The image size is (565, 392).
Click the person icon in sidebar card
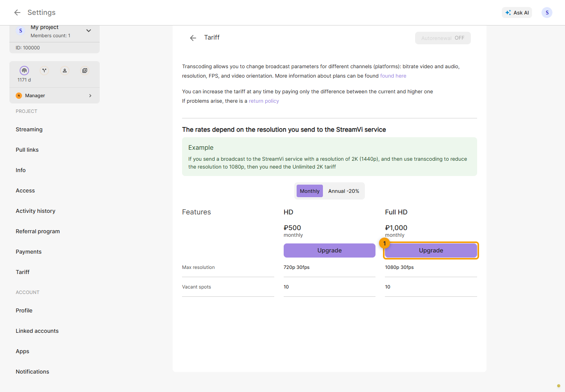(x=65, y=71)
